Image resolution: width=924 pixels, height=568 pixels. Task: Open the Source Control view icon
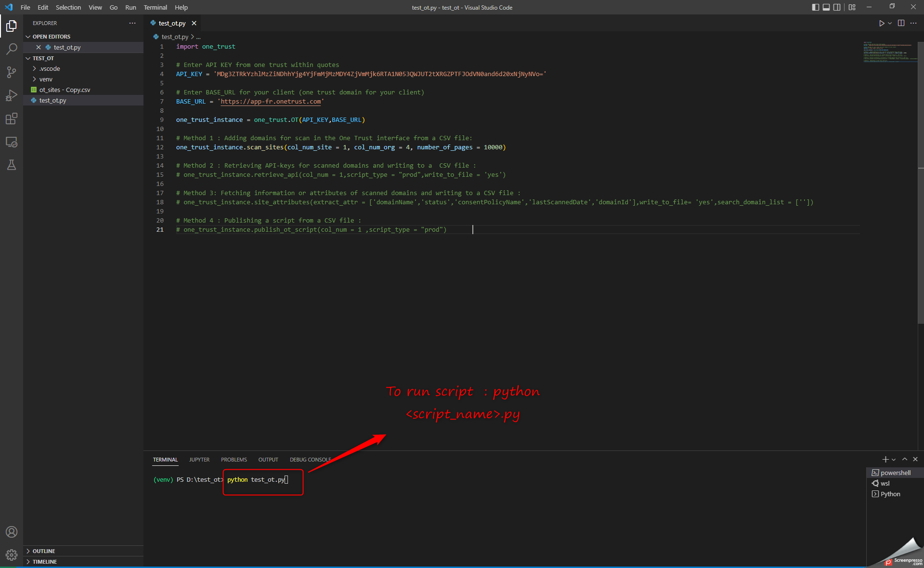point(12,72)
